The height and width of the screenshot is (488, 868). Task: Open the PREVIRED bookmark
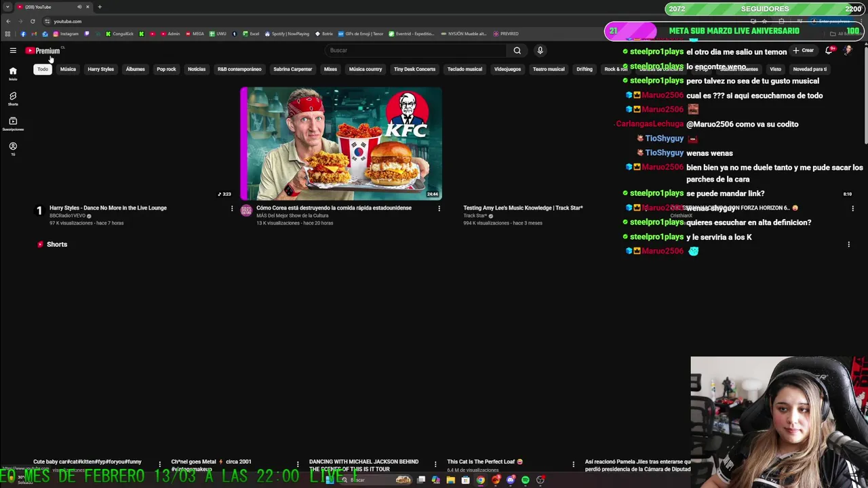(506, 34)
